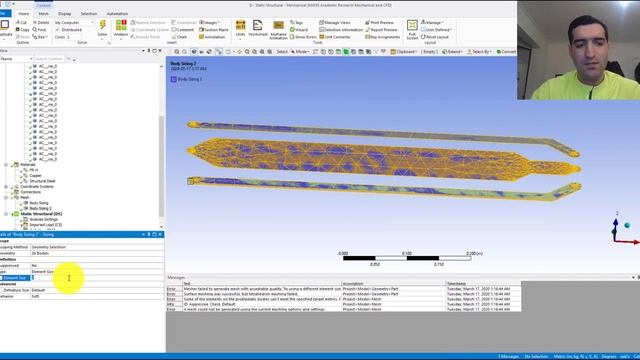This screenshot has width=640, height=360.
Task: Click the Copy command
Action: click(x=22, y=30)
